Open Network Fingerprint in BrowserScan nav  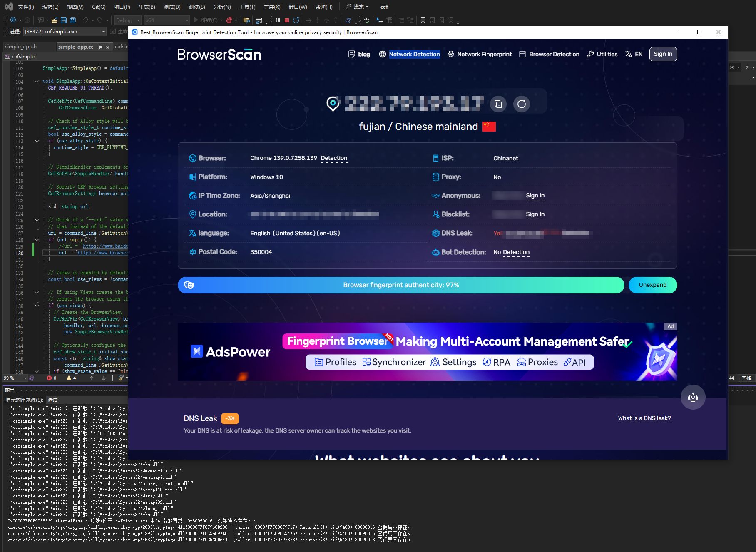pos(480,54)
